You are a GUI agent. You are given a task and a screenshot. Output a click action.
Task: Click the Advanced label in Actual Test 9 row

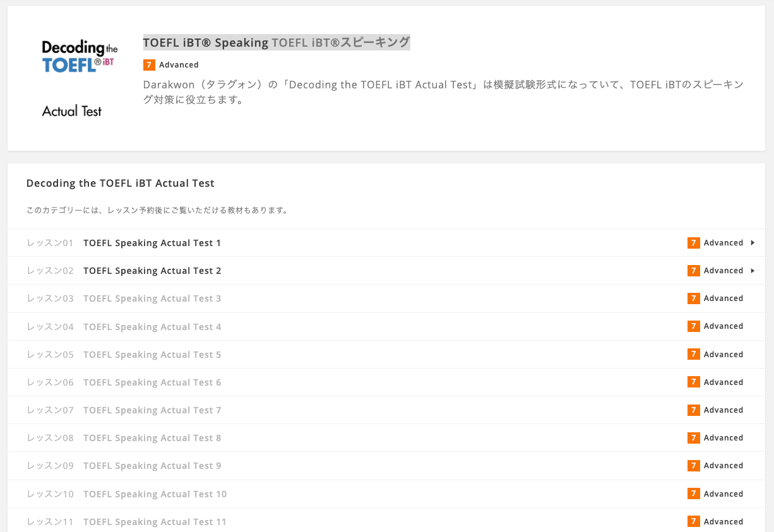coord(723,466)
